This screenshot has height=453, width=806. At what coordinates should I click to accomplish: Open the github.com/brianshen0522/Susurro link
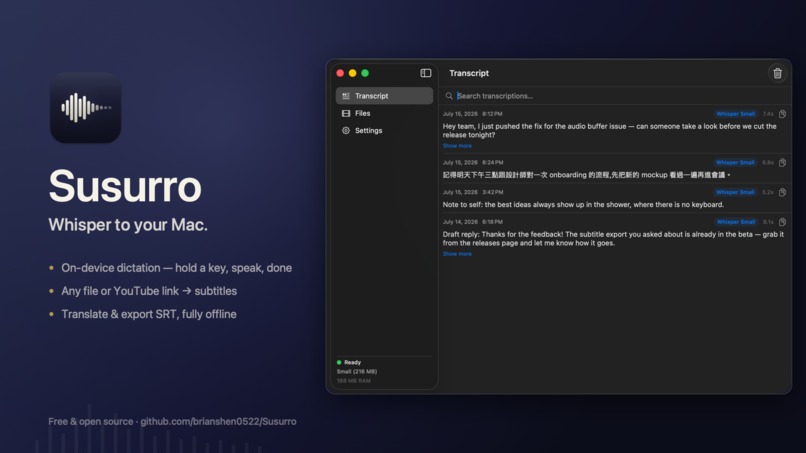[218, 422]
